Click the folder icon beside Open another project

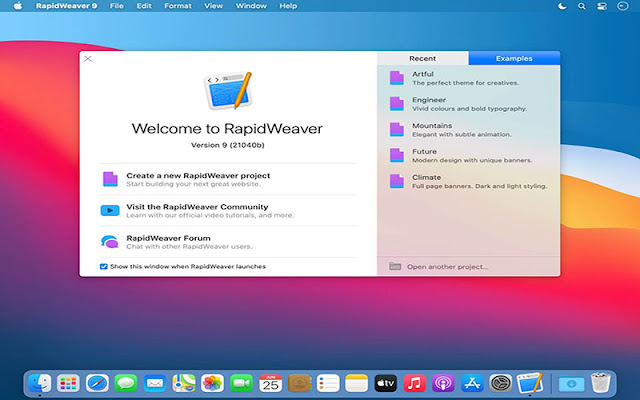(x=395, y=266)
